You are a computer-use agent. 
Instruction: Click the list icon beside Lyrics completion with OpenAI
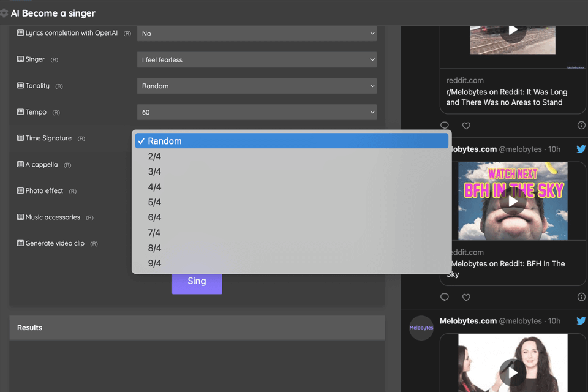[20, 32]
